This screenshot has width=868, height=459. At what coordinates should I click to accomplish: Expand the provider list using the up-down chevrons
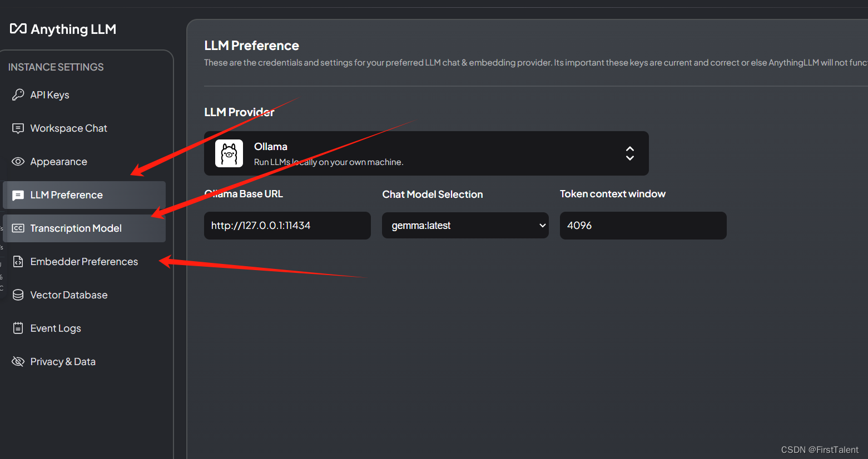click(x=630, y=153)
